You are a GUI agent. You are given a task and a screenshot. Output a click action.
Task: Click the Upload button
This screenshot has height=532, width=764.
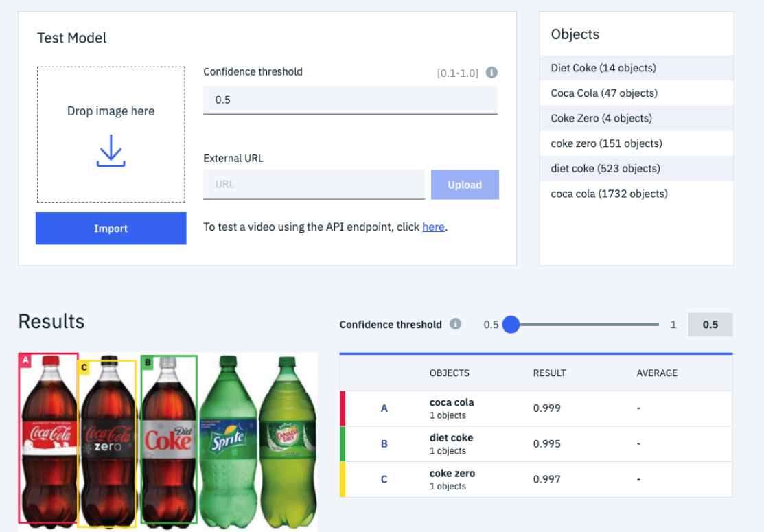point(465,185)
